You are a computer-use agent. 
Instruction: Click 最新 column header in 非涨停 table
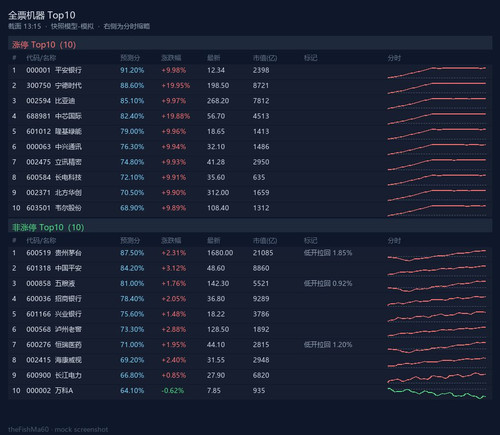point(213,240)
